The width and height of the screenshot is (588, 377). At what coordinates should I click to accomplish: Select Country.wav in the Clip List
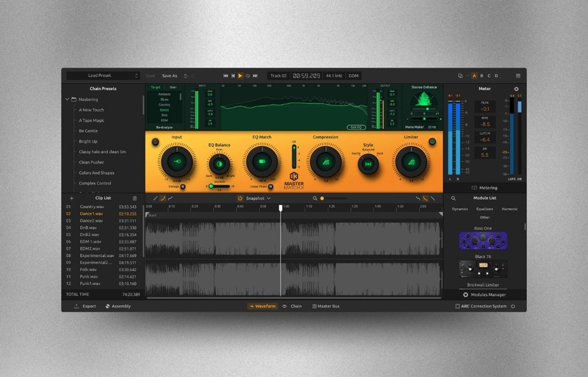(102, 207)
